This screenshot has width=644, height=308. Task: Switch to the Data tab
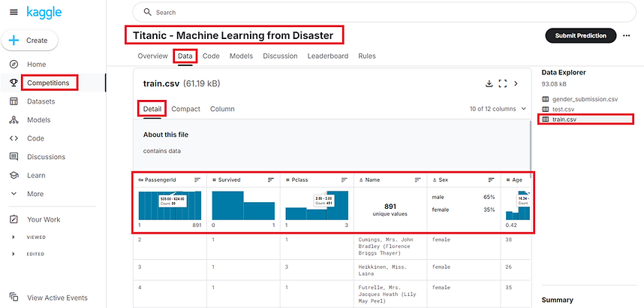click(185, 56)
